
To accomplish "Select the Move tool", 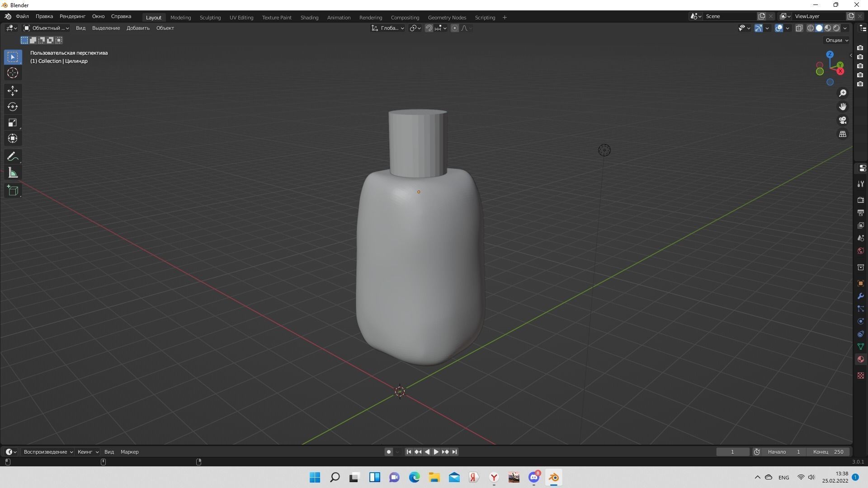I will coord(13,91).
